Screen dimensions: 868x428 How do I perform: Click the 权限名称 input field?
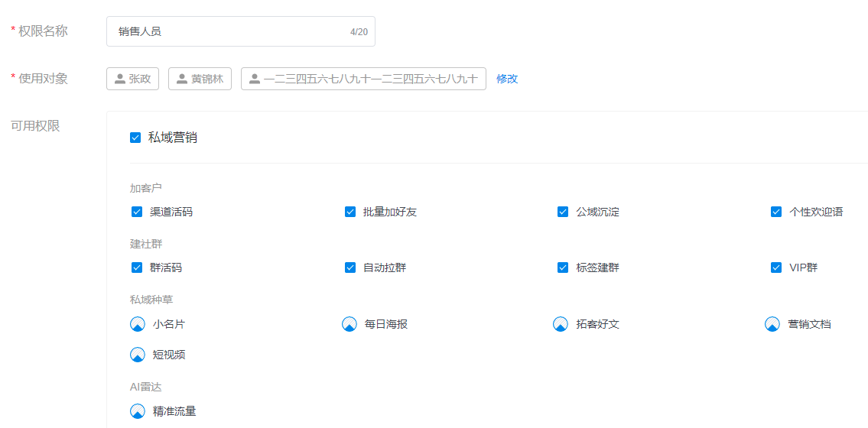pos(229,31)
